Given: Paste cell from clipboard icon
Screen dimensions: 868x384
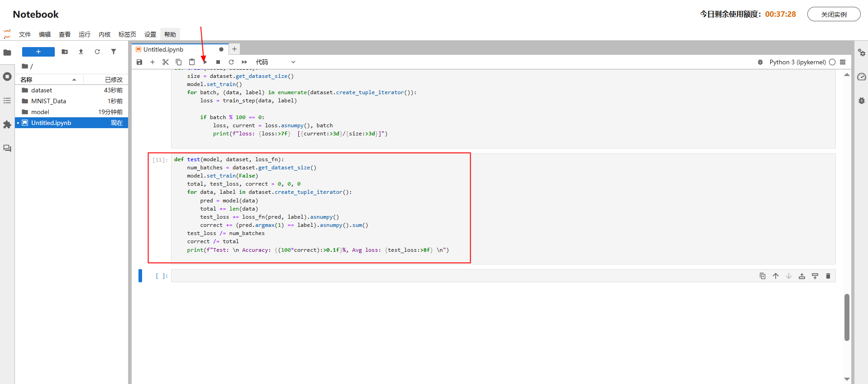Looking at the screenshot, I should click(x=192, y=62).
